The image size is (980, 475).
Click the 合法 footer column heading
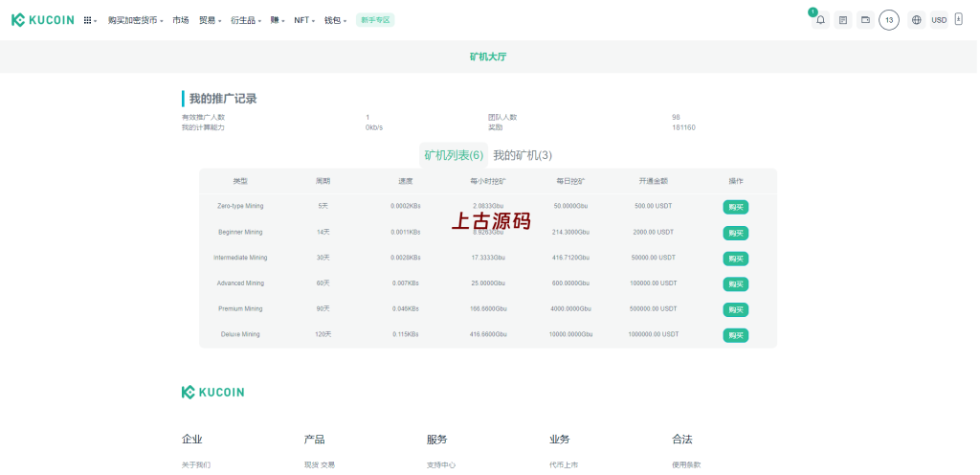pyautogui.click(x=681, y=440)
